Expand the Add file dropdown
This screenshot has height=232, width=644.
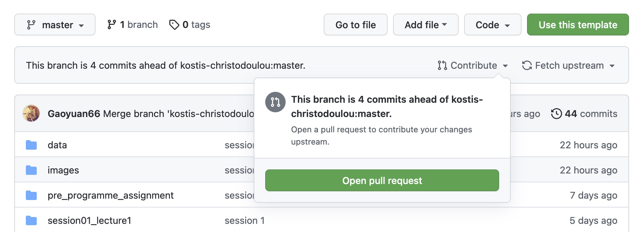point(425,25)
